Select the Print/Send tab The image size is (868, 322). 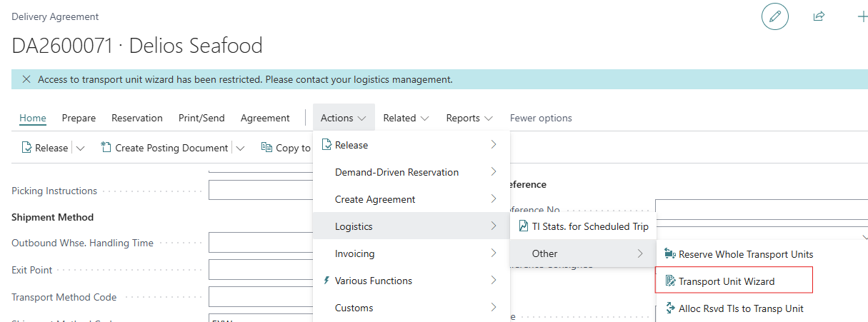(x=201, y=118)
